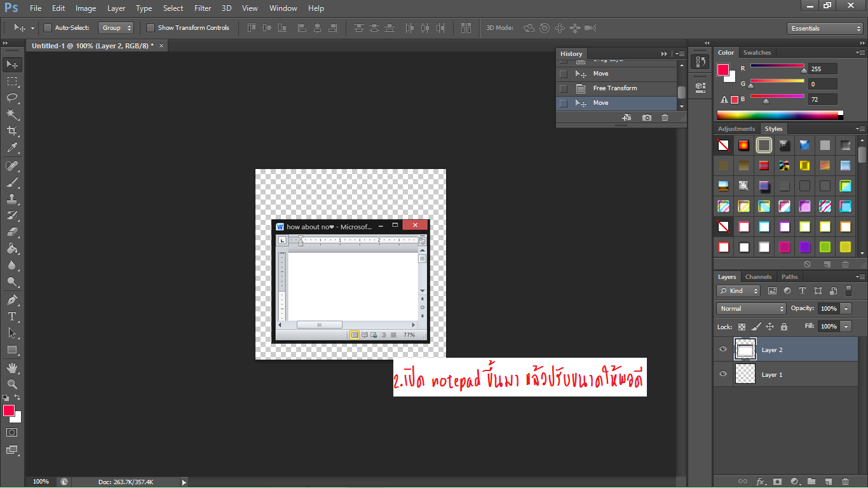
Task: Select the Crop tool
Action: tap(12, 131)
